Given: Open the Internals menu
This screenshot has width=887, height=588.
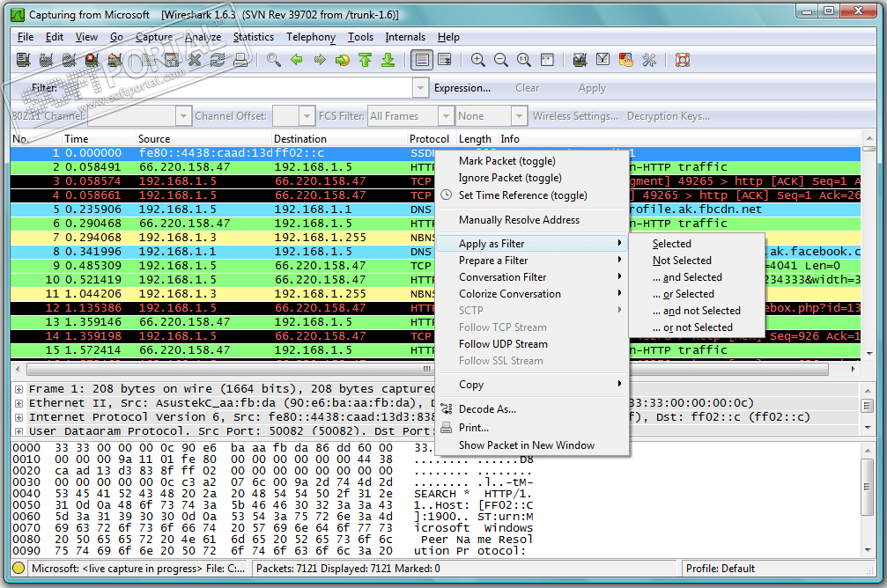Looking at the screenshot, I should click(405, 37).
